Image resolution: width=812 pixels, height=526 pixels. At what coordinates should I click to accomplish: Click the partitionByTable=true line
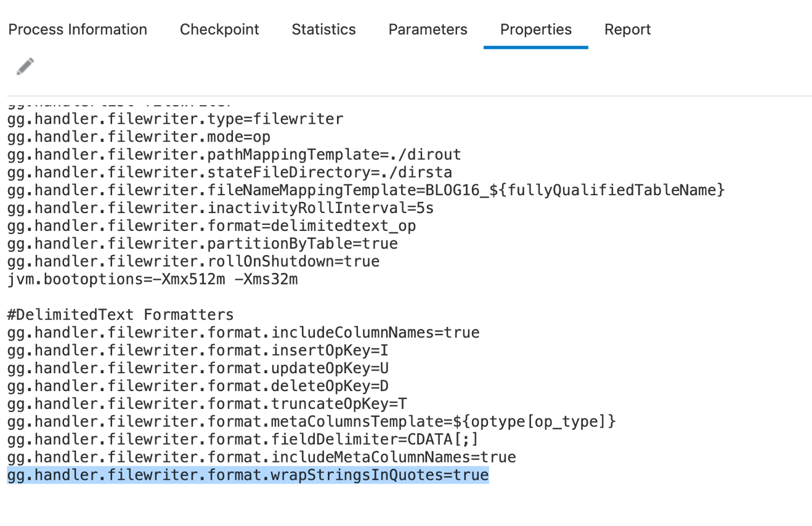(x=203, y=243)
